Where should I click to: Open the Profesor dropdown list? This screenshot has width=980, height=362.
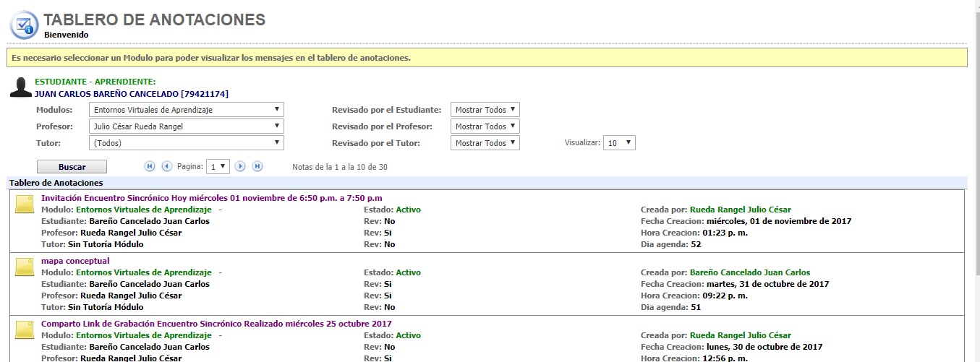187,126
